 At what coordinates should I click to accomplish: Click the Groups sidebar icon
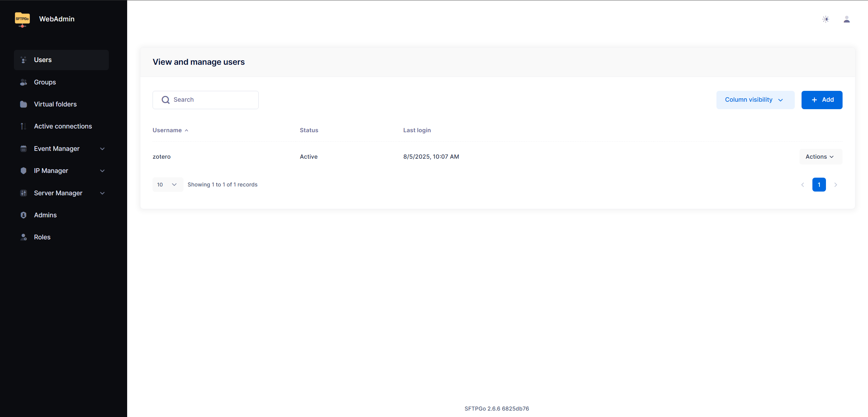(x=23, y=82)
